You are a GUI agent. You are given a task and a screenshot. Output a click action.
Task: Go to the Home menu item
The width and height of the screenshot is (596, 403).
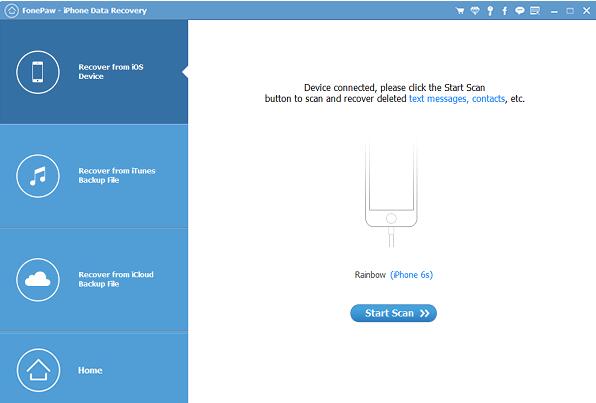coord(94,369)
